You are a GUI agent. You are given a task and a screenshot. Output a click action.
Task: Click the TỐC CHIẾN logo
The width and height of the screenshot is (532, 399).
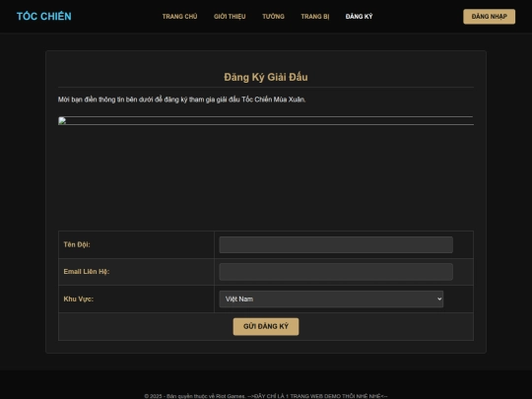[44, 17]
